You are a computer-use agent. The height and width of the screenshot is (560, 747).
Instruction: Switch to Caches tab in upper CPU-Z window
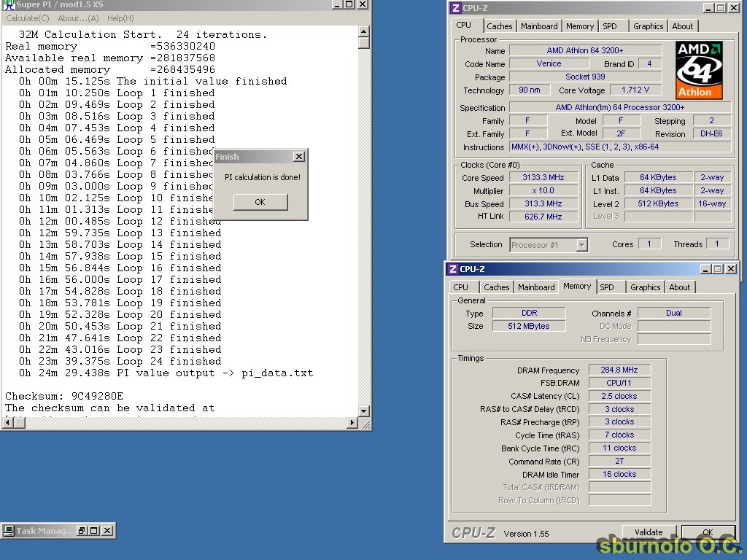499,26
